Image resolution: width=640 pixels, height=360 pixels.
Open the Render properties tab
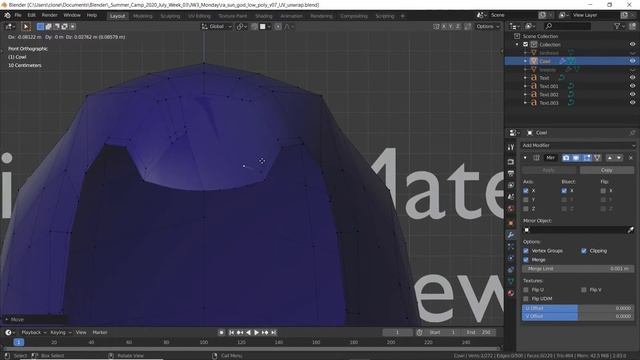tap(511, 162)
